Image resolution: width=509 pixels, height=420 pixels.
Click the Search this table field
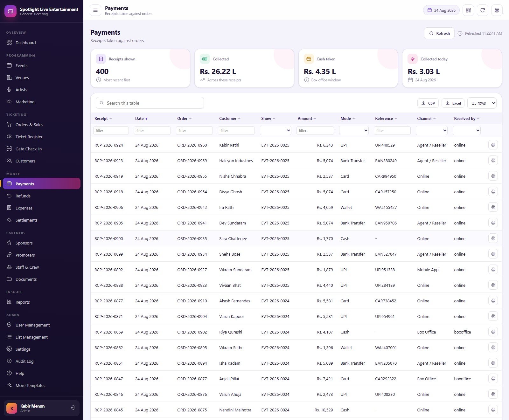150,103
